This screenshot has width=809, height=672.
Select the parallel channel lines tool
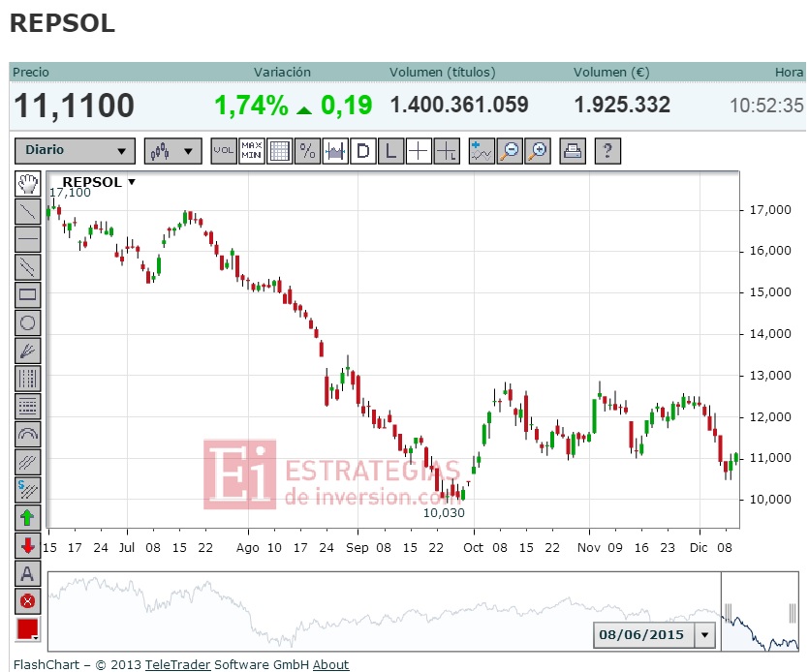(x=27, y=267)
